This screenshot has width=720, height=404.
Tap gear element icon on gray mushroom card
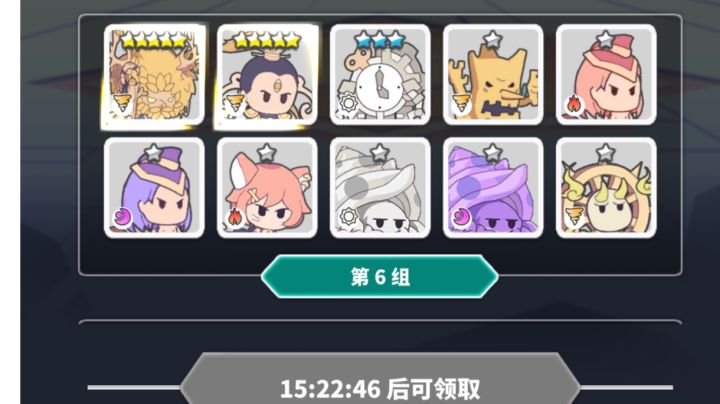tap(349, 216)
